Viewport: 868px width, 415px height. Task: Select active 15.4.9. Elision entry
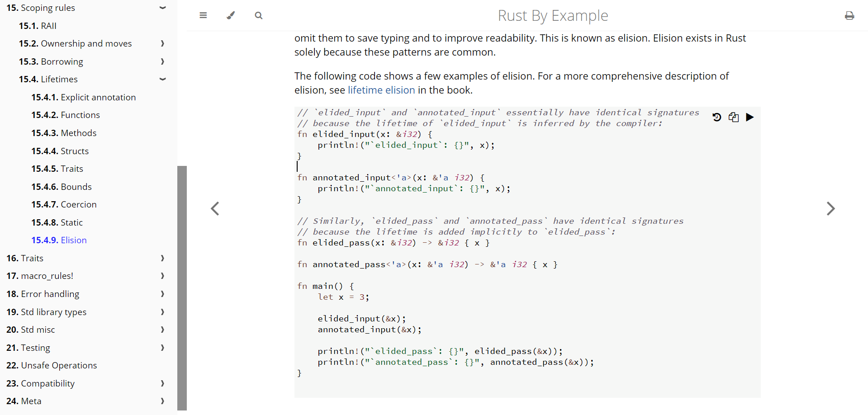click(x=59, y=240)
